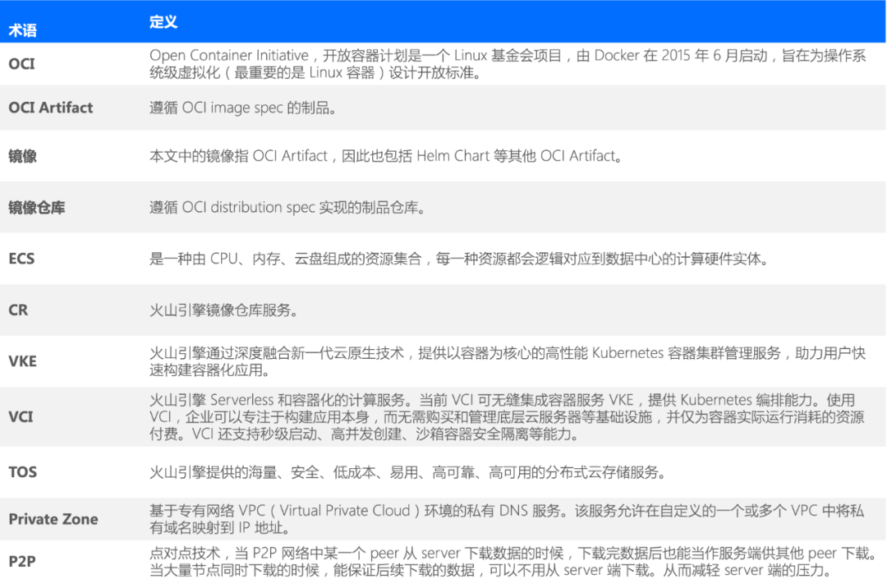Select the Private Zone term cell
The height and width of the screenshot is (588, 887).
(53, 519)
